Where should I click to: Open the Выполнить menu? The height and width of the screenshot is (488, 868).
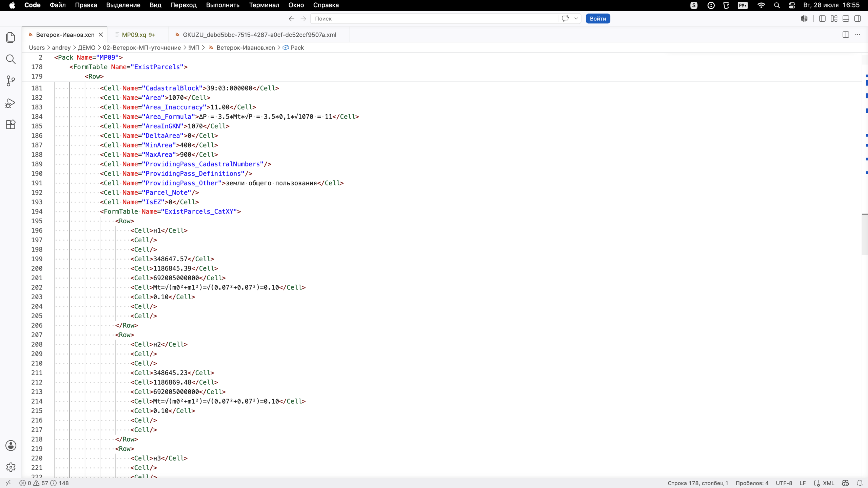point(223,5)
